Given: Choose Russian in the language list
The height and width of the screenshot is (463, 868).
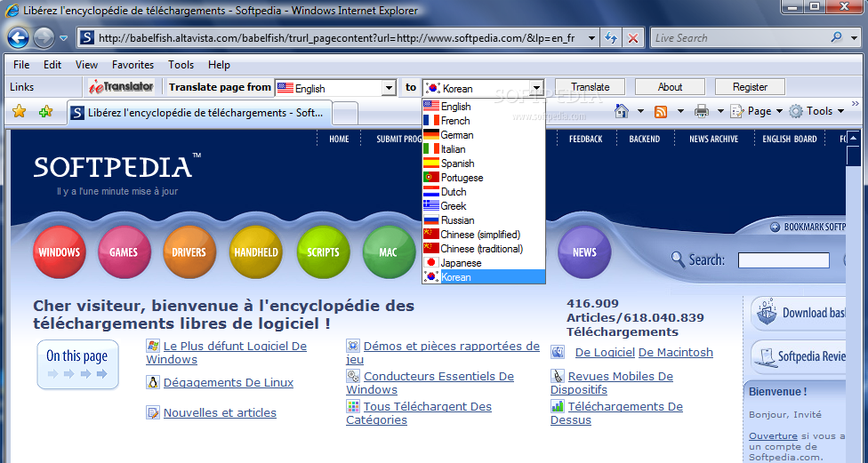Looking at the screenshot, I should click(483, 220).
